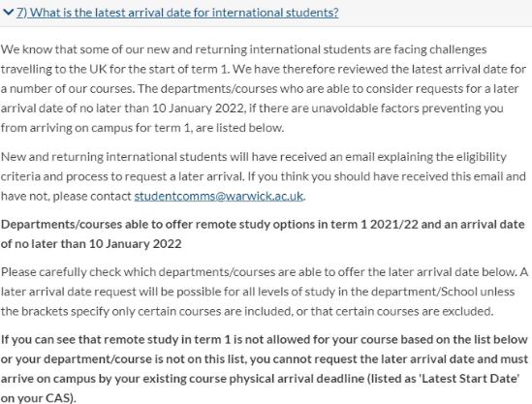This screenshot has height=404, width=532.
Task: Collapse question 7 using the chevron arrow
Action: [x=8, y=13]
